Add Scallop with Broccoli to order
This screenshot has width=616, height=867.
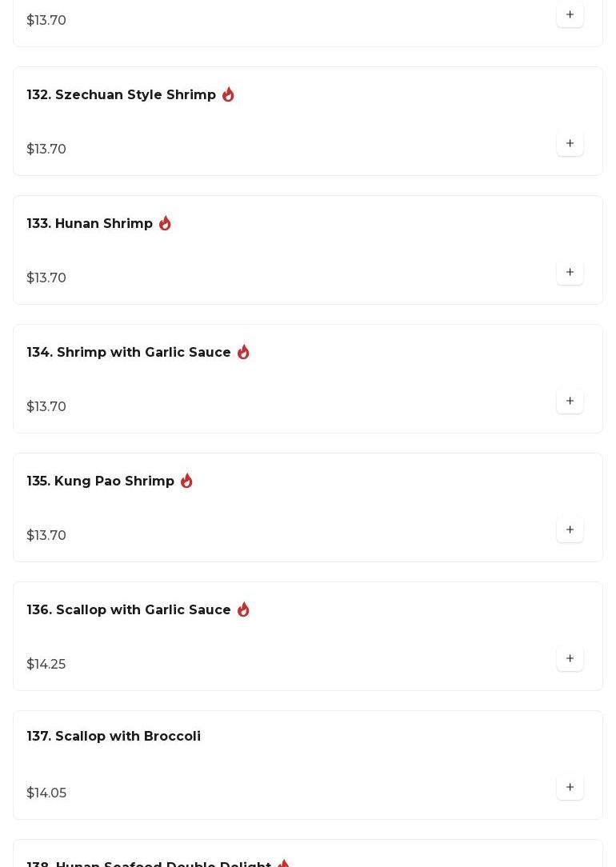pyautogui.click(x=570, y=788)
